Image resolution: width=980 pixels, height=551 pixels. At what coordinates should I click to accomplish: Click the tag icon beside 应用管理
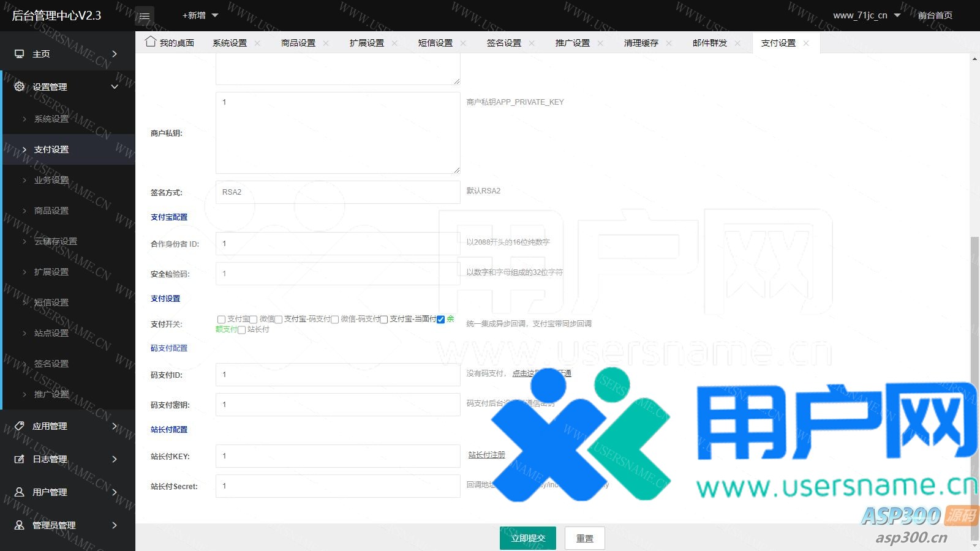20,425
